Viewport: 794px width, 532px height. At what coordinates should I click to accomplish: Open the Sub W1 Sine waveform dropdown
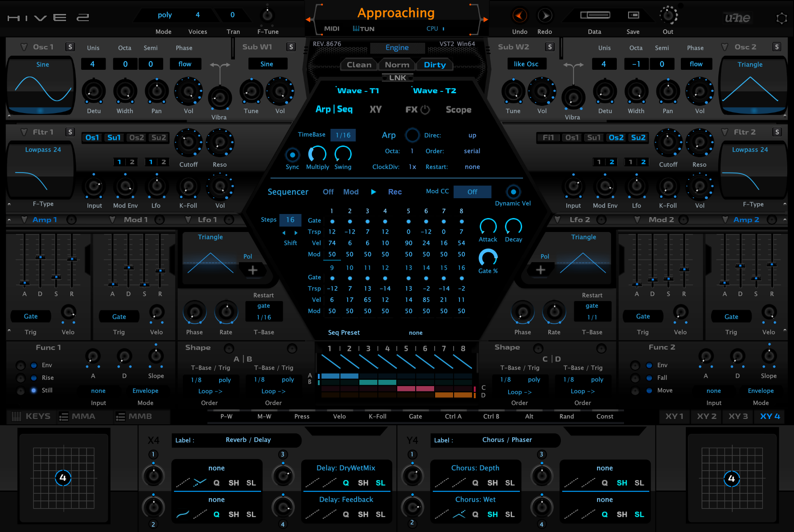[x=267, y=64]
